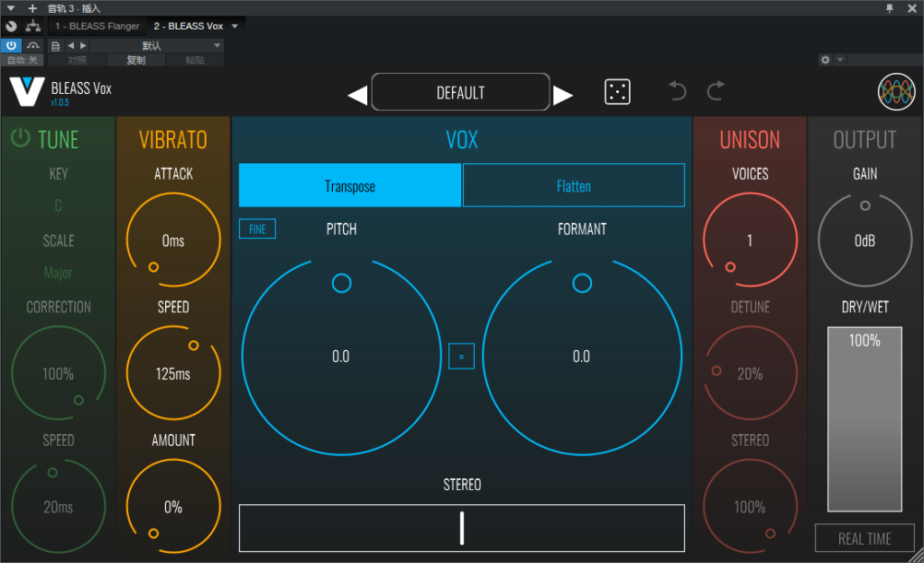Click the redo arrow icon
Image resolution: width=924 pixels, height=563 pixels.
[x=716, y=91]
